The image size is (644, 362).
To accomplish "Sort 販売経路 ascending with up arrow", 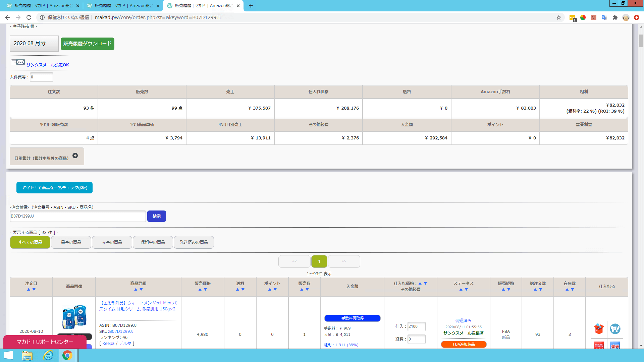I will [503, 290].
